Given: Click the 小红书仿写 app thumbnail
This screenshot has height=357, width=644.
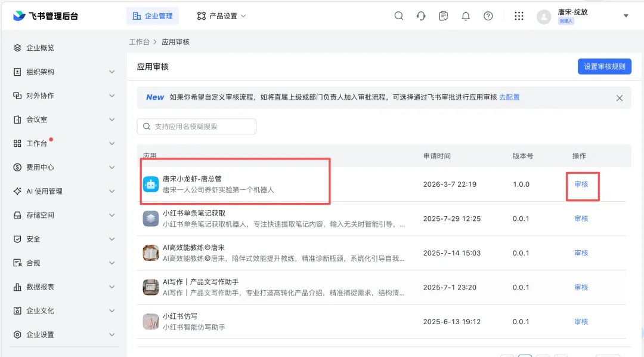Looking at the screenshot, I should [x=151, y=322].
